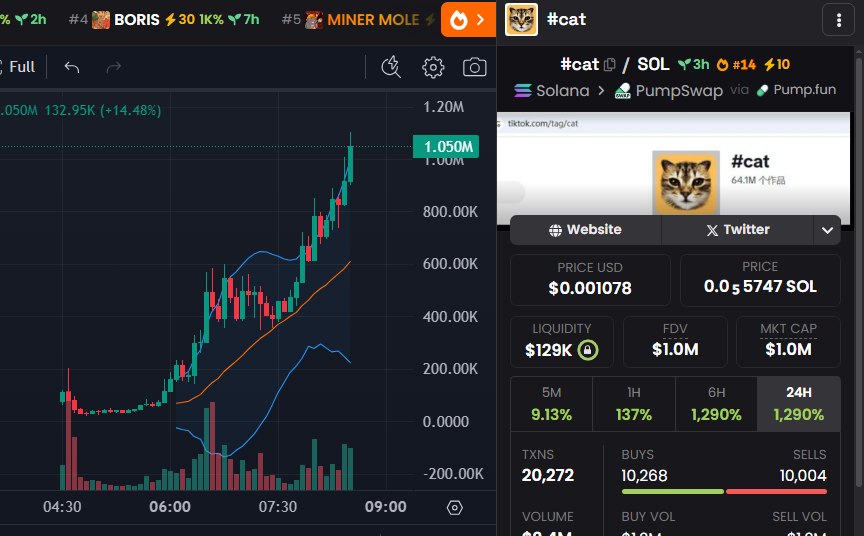Click the #cat / SOL pair title

[x=614, y=64]
